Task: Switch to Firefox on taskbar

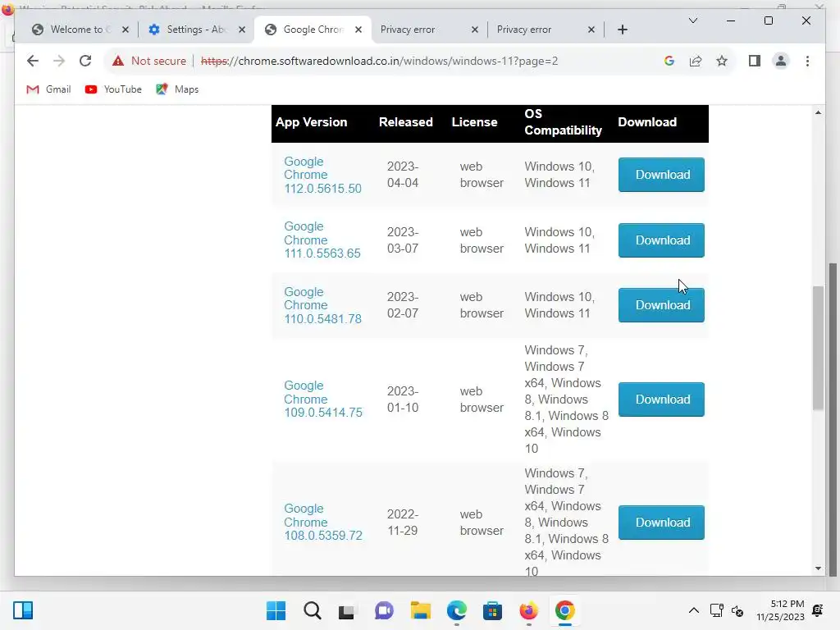Action: click(529, 610)
